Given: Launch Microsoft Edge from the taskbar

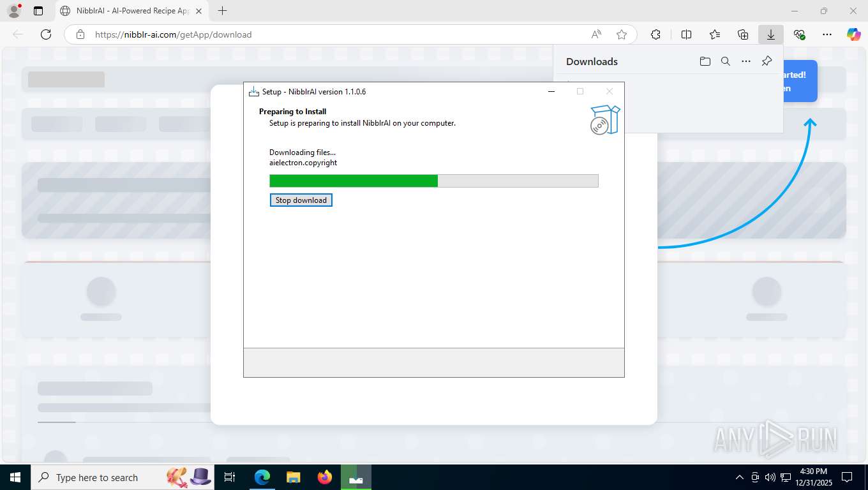Looking at the screenshot, I should (x=262, y=477).
